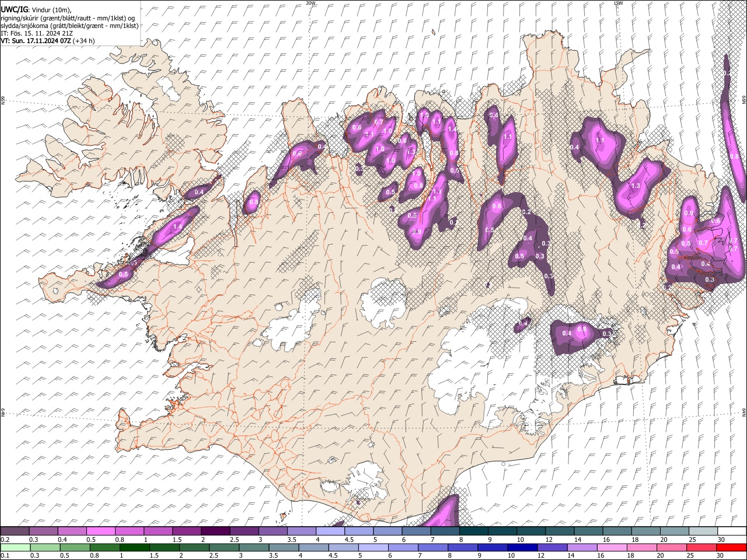Click white snow scale swatch above 30

click(x=732, y=531)
